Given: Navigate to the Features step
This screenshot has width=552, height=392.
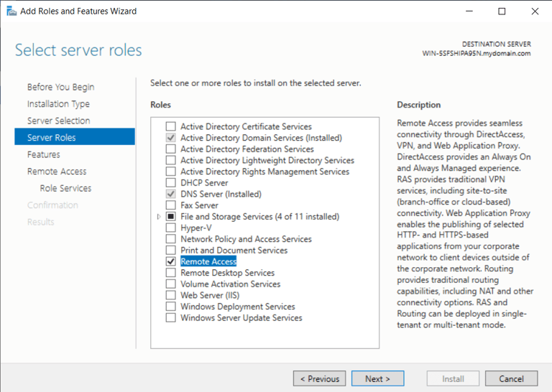Looking at the screenshot, I should coord(44,154).
